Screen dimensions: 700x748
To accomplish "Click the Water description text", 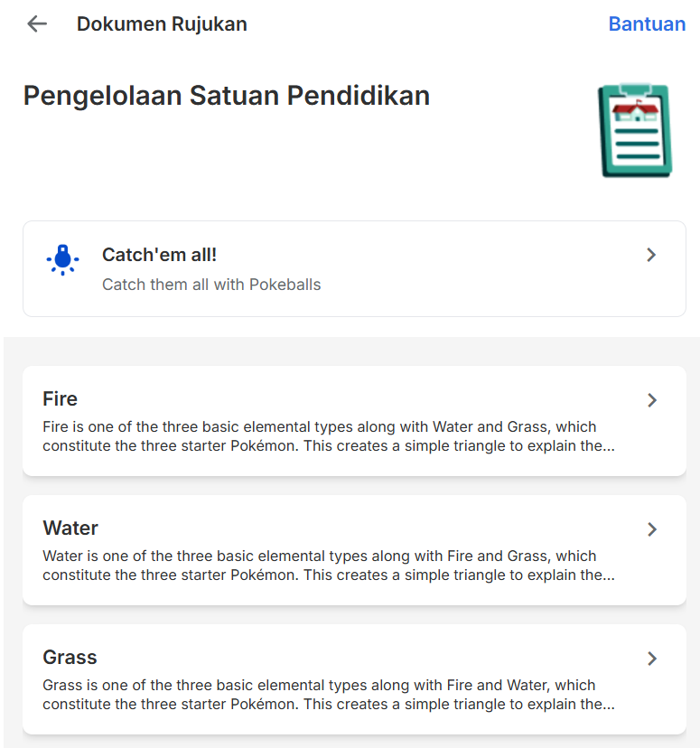I will (329, 566).
